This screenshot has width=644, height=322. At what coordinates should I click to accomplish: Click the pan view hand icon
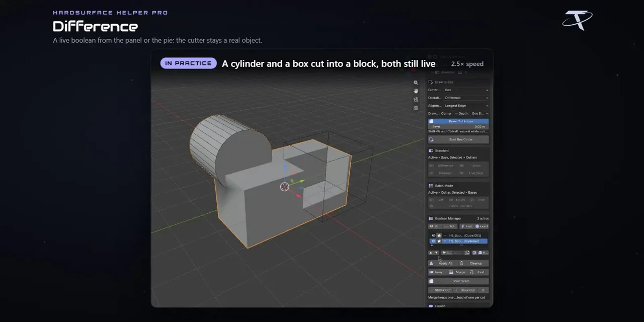point(416,91)
